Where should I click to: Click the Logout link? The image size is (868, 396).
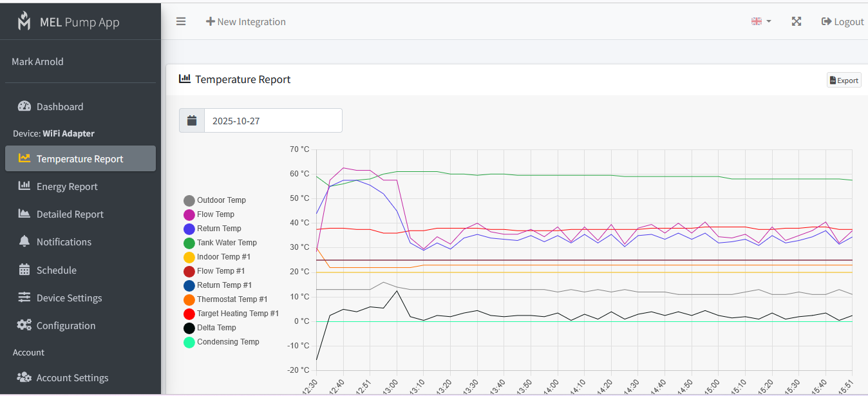click(842, 22)
